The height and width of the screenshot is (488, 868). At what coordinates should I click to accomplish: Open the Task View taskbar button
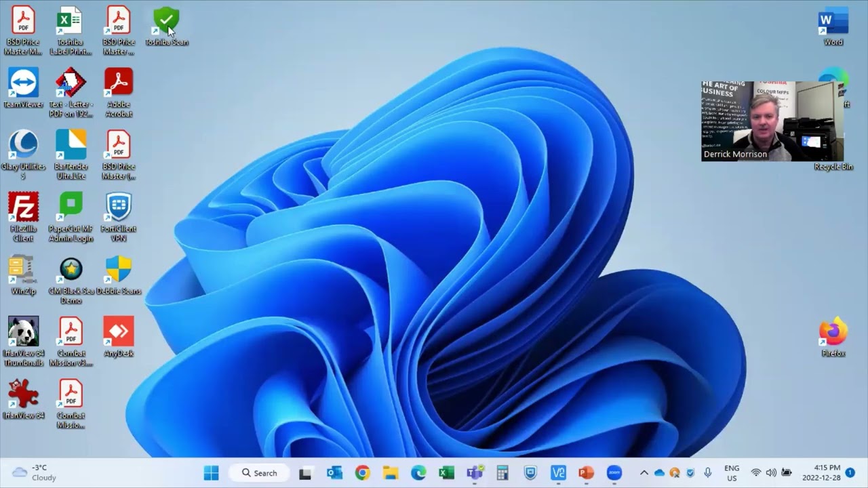coord(305,472)
